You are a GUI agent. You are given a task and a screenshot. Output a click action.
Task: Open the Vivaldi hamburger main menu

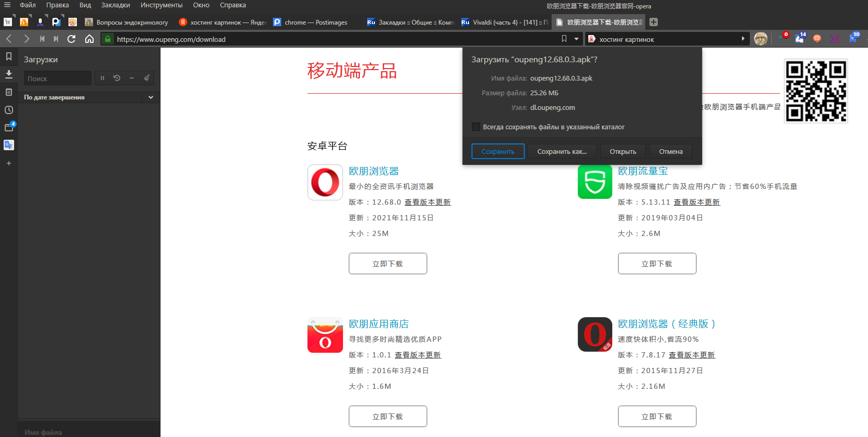(7, 5)
